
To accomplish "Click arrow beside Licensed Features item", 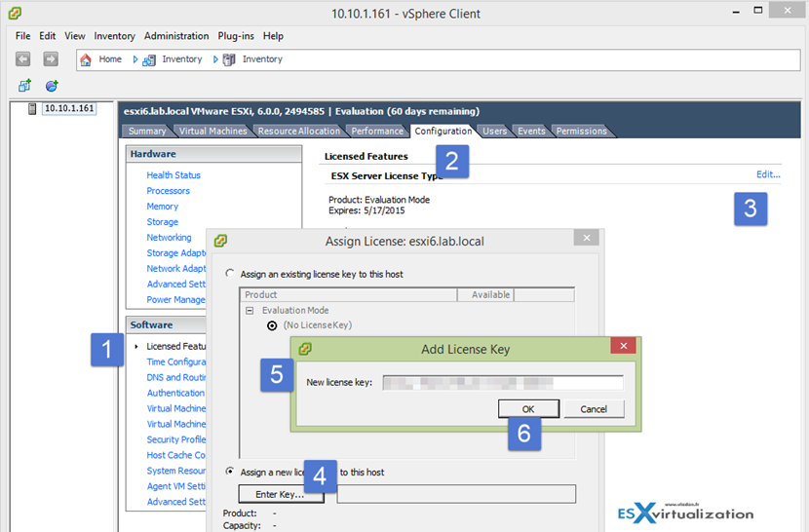I will pyautogui.click(x=136, y=346).
